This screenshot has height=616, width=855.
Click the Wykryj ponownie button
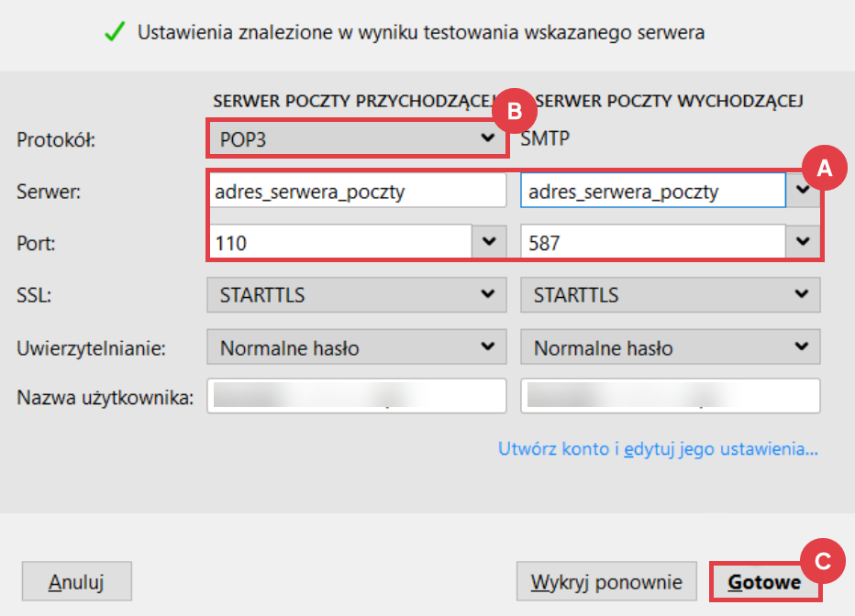(607, 582)
